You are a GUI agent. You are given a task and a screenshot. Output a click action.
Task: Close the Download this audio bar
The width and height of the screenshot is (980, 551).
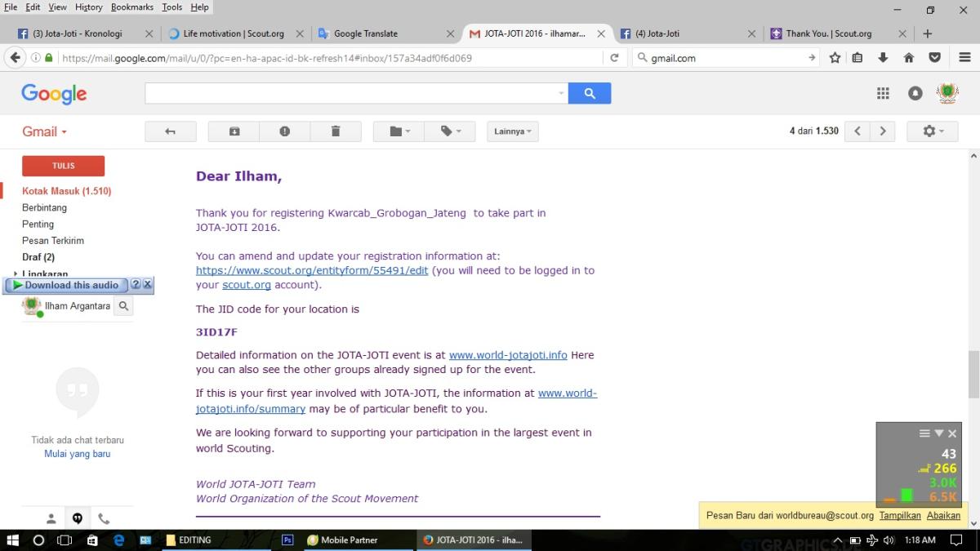pyautogui.click(x=148, y=285)
